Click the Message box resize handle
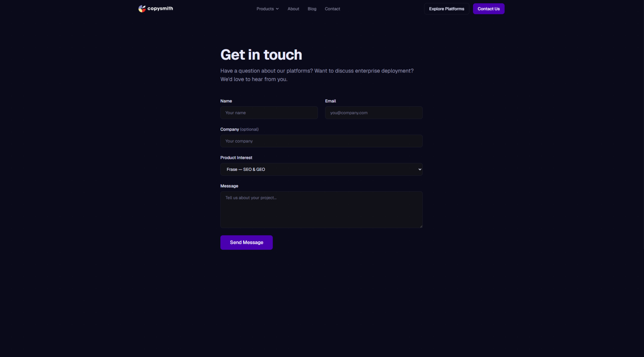The image size is (644, 357). [x=421, y=226]
